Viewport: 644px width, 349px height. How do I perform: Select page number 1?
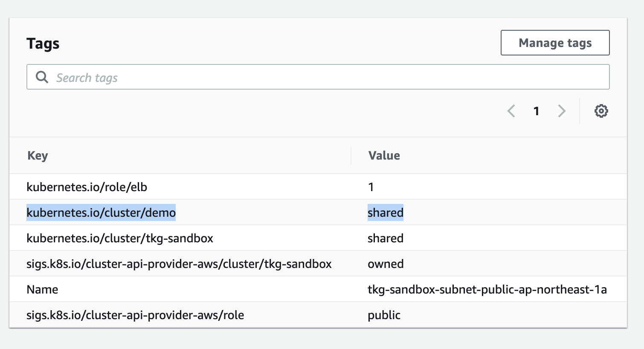pyautogui.click(x=536, y=111)
